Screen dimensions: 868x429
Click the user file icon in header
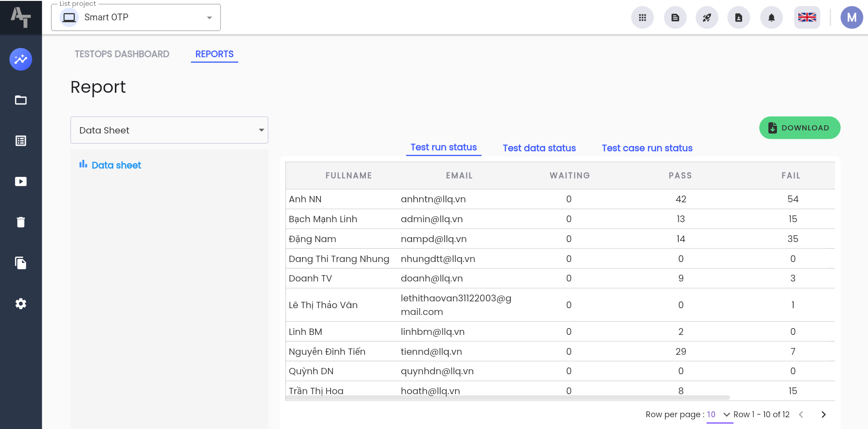pyautogui.click(x=739, y=18)
